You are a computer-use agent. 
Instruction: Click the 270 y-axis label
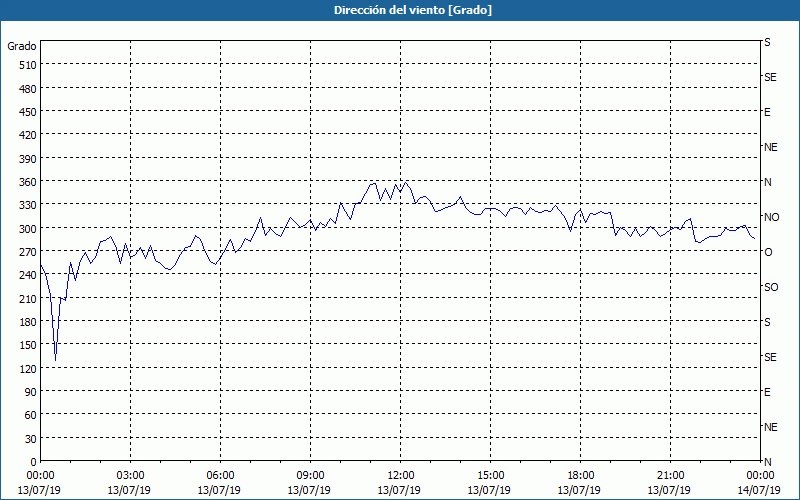click(x=28, y=252)
